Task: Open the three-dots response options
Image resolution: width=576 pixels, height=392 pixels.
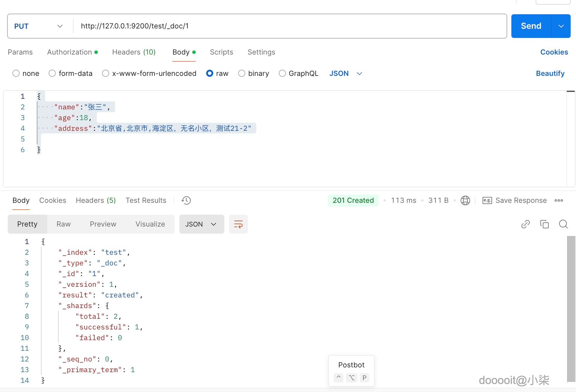Action: pyautogui.click(x=559, y=200)
